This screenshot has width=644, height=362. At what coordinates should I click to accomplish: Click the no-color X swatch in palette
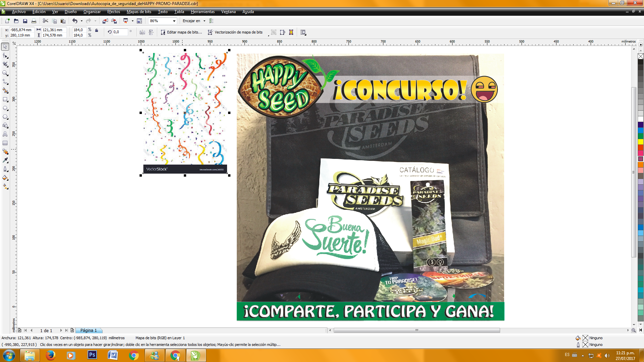coord(640,56)
